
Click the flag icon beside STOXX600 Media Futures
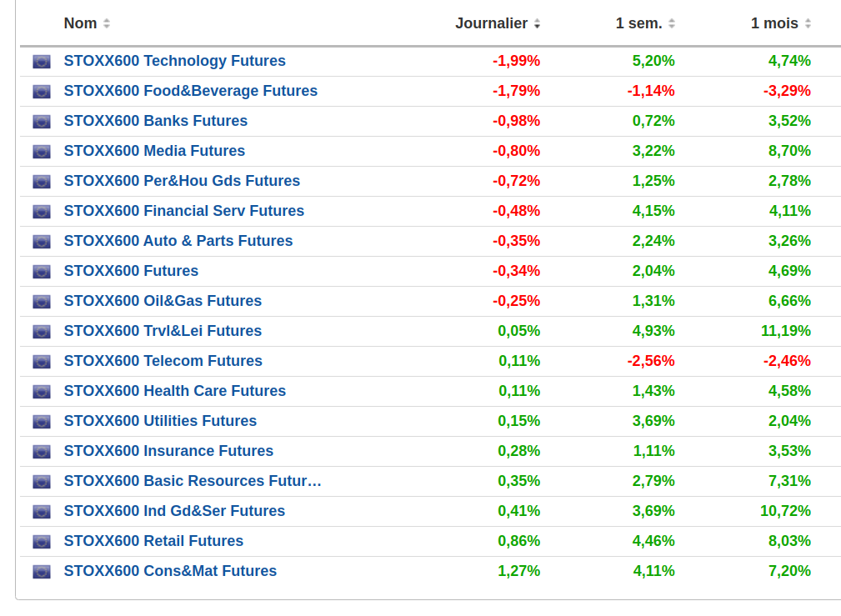[42, 152]
